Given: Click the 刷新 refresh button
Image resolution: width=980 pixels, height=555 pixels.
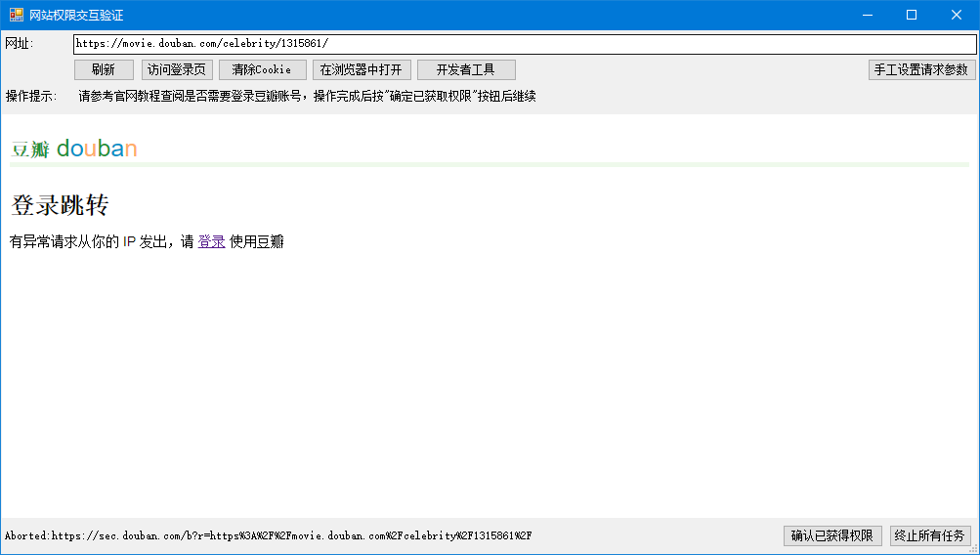Looking at the screenshot, I should [x=104, y=69].
